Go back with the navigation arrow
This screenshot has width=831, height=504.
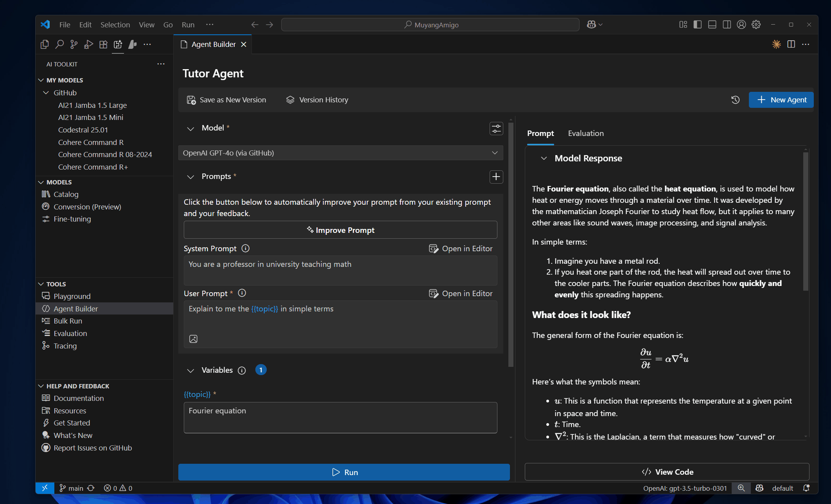pos(255,25)
